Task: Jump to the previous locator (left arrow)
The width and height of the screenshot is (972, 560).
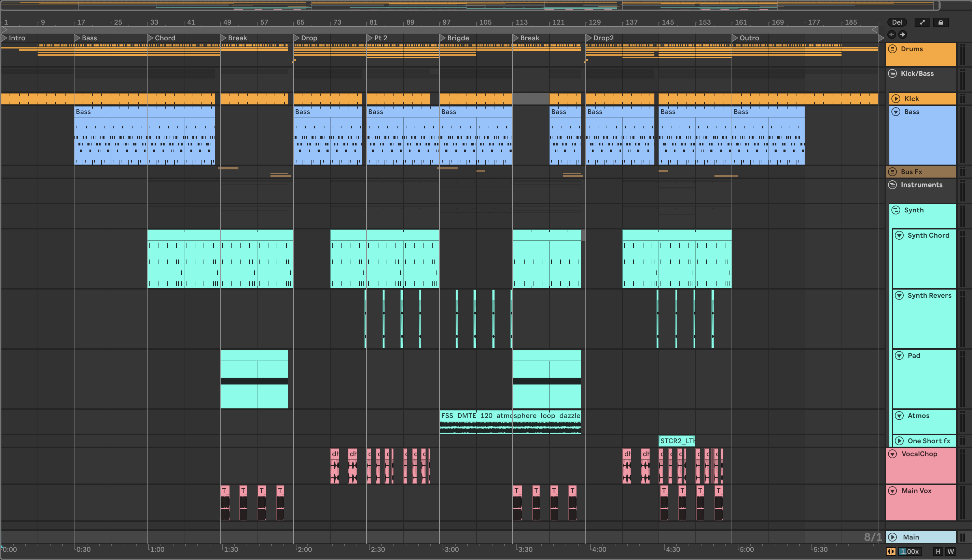Action: click(x=892, y=34)
